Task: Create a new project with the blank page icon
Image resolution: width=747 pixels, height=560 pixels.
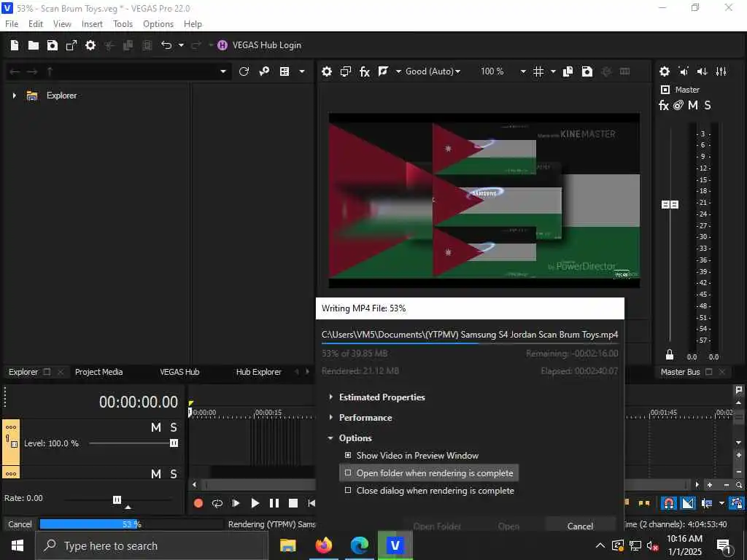Action: tap(15, 45)
